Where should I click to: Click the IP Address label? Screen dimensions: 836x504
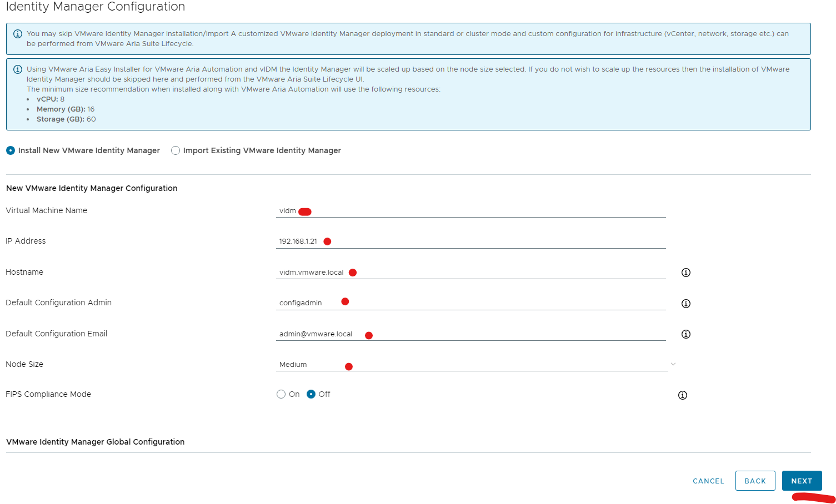pos(26,241)
